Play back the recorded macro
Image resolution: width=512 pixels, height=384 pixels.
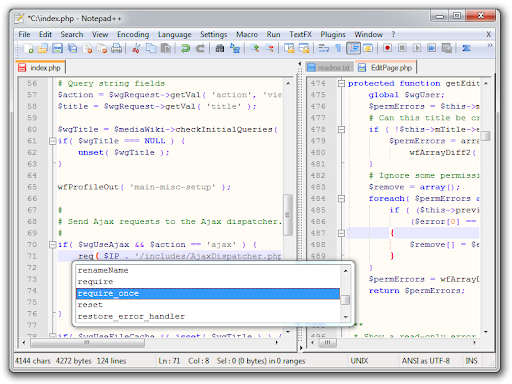pos(417,49)
